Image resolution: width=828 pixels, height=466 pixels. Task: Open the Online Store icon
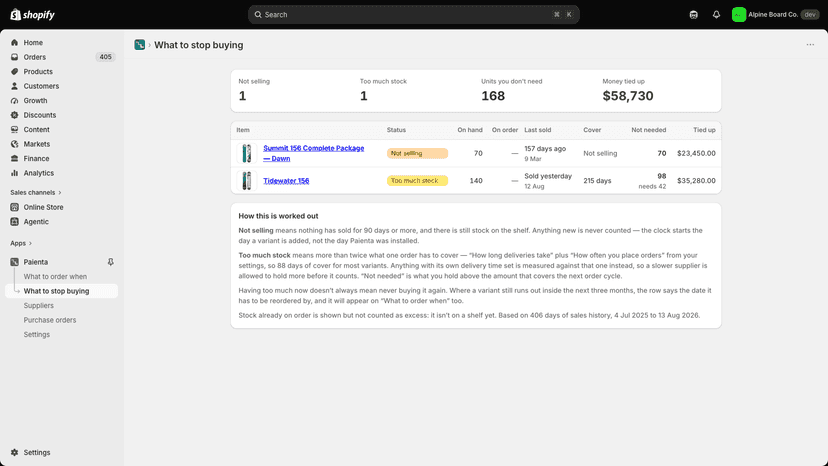click(x=14, y=207)
